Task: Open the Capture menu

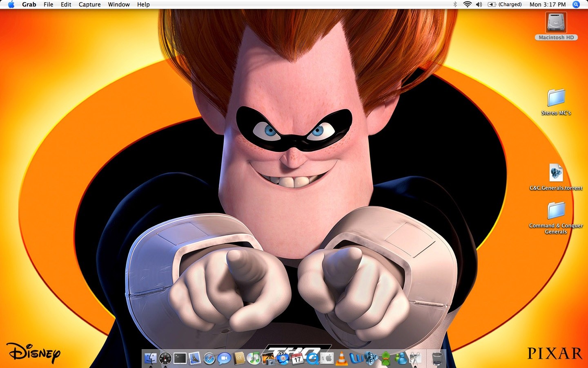Action: [x=90, y=4]
